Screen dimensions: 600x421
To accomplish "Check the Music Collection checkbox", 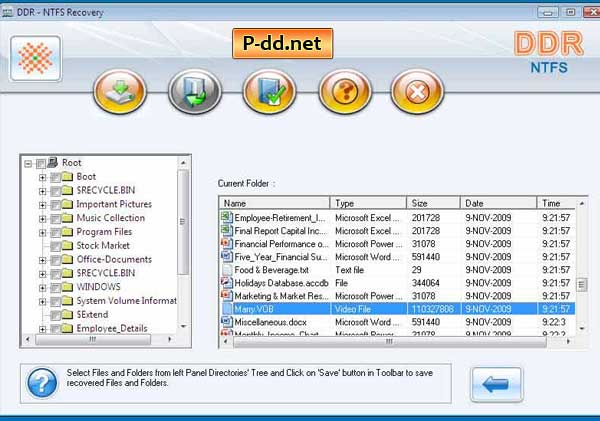I will coord(55,219).
